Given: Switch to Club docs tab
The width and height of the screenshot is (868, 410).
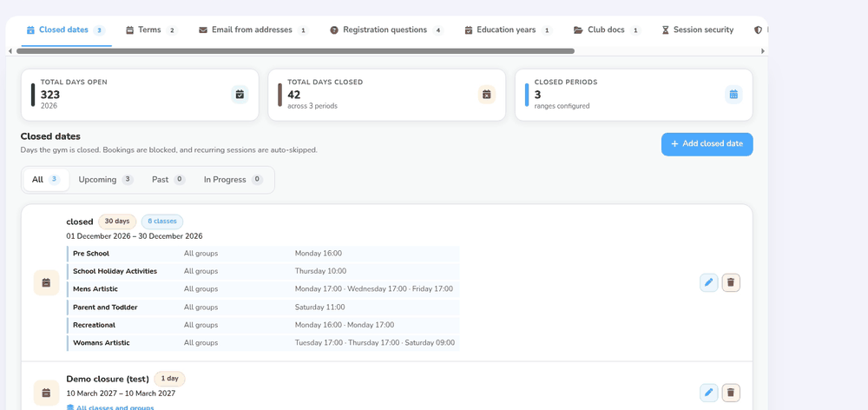Looking at the screenshot, I should [608, 30].
